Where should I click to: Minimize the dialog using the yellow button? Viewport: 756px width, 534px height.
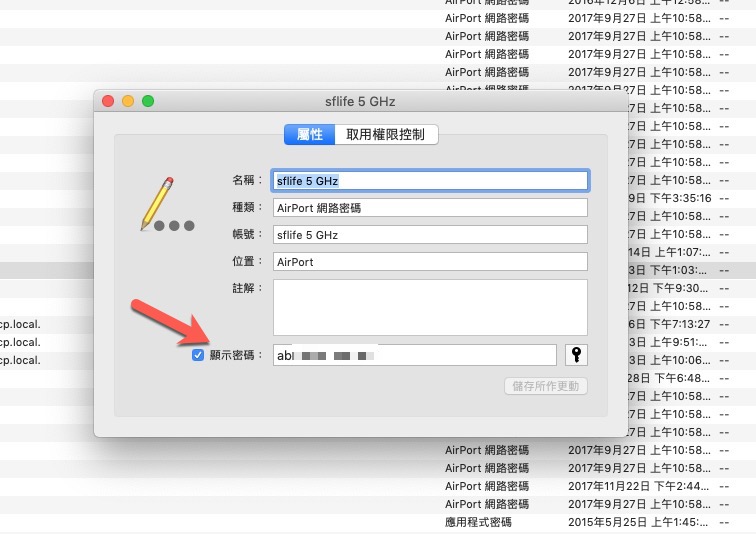click(x=128, y=101)
